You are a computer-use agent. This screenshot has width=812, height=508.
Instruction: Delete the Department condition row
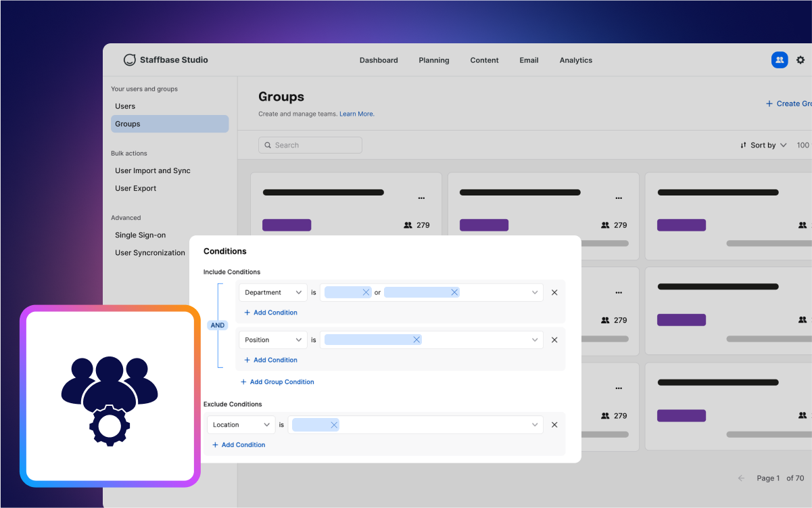(554, 292)
